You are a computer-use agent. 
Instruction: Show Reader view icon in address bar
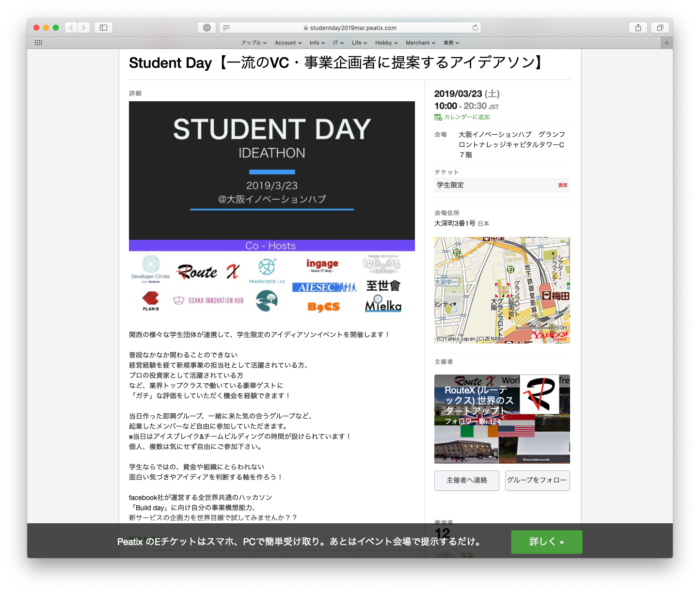coord(226,28)
